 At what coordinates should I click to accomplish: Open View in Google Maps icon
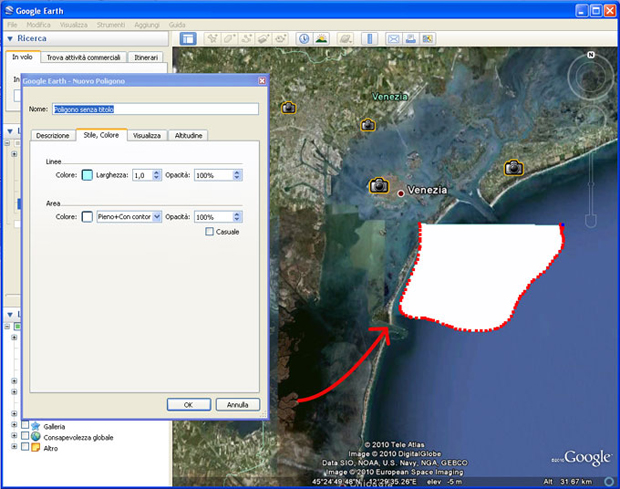[x=428, y=39]
